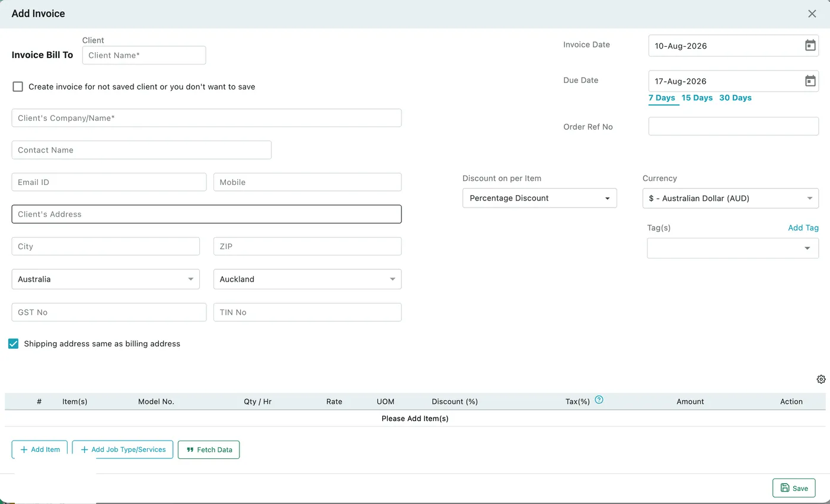830x504 pixels.
Task: Click the Please Add Item(s) message
Action: pyautogui.click(x=415, y=419)
